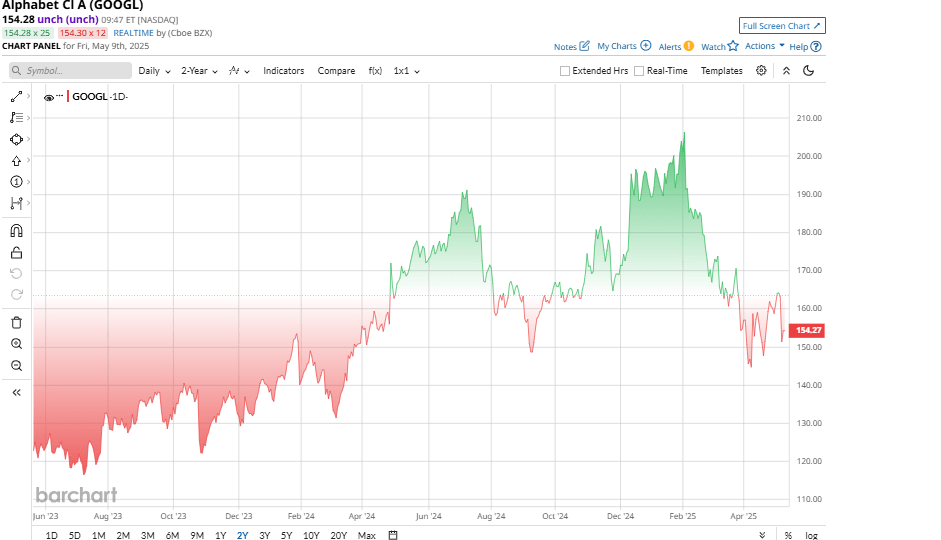941x540 pixels.
Task: Select the Max time range
Action: coord(366,535)
